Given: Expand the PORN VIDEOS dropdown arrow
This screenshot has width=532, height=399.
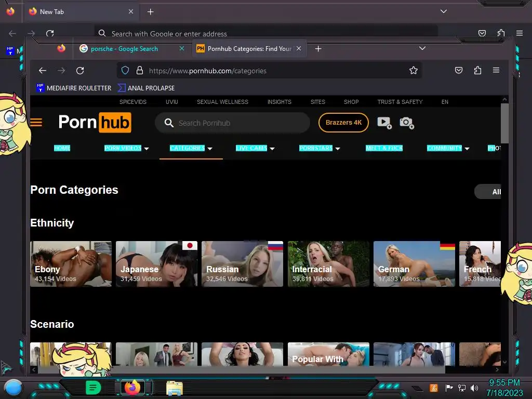Looking at the screenshot, I should click(147, 149).
